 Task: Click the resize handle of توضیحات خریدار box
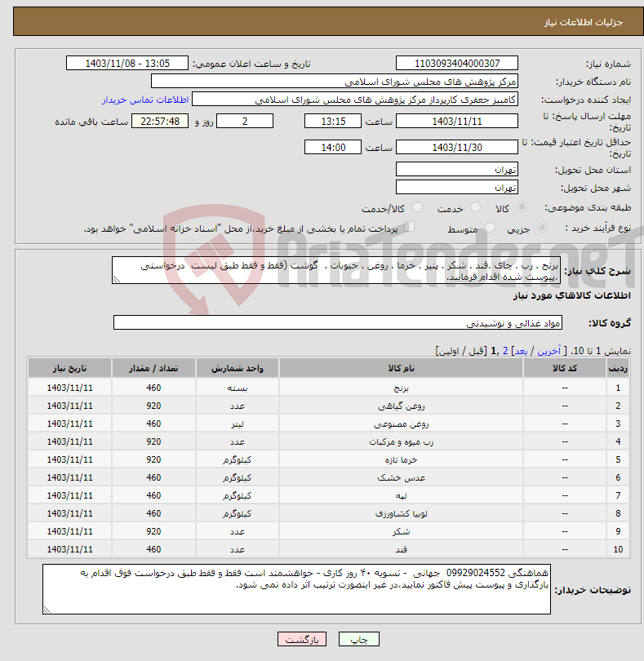coord(47,610)
